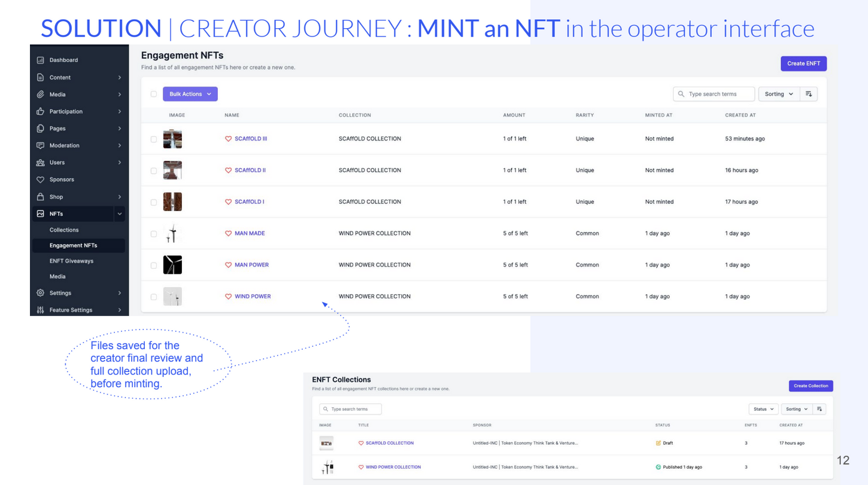Open ENFT Giveaways submenu item
Viewport: 868px width, 485px height.
click(71, 261)
